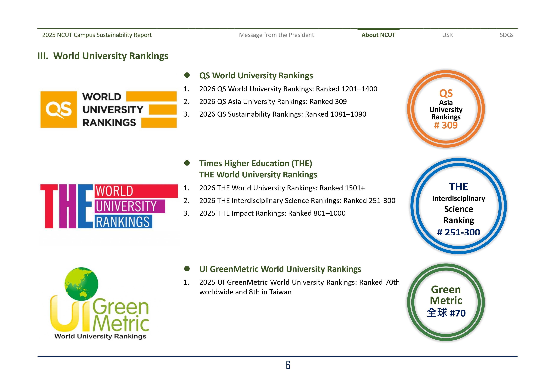
Task: Click page number 6 in the footer
Action: click(x=288, y=365)
